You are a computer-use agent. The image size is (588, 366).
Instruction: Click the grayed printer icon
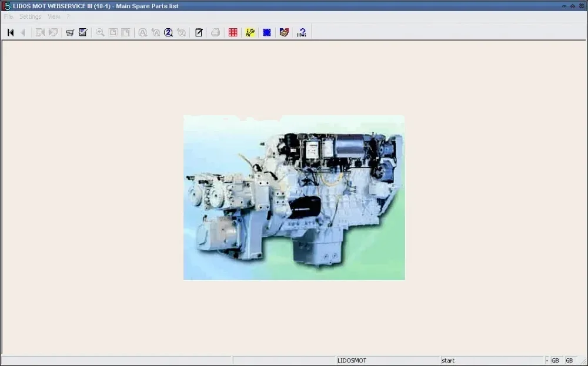[216, 32]
